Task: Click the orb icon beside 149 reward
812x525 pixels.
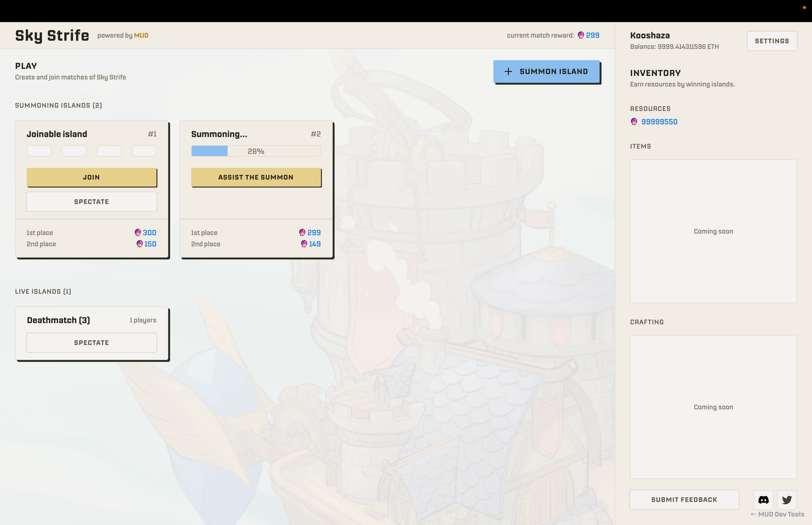Action: [x=304, y=244]
